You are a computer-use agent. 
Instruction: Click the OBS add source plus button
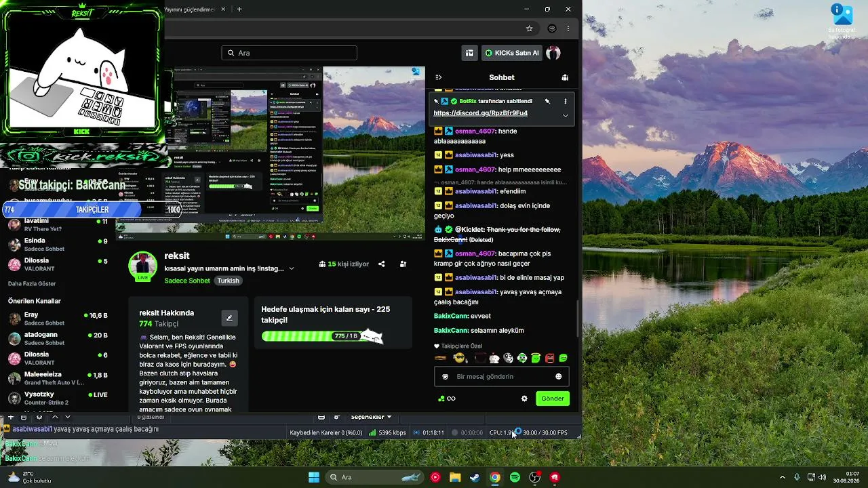tap(11, 417)
